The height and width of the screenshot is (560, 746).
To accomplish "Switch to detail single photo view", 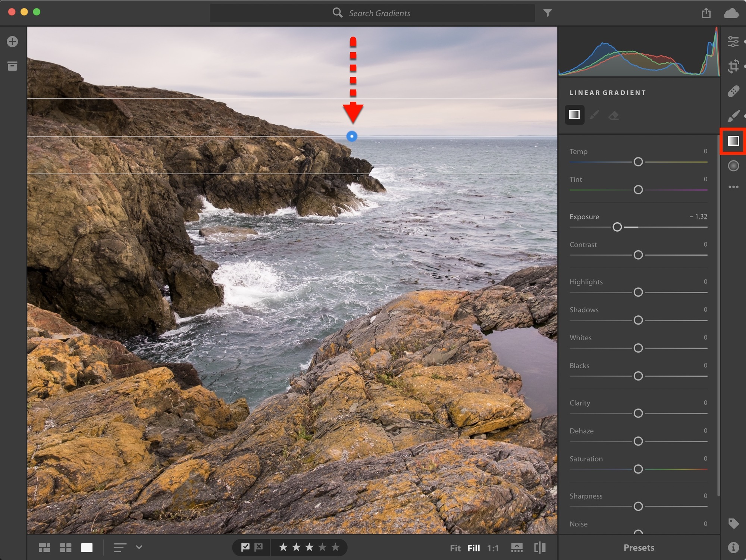I will click(x=87, y=548).
